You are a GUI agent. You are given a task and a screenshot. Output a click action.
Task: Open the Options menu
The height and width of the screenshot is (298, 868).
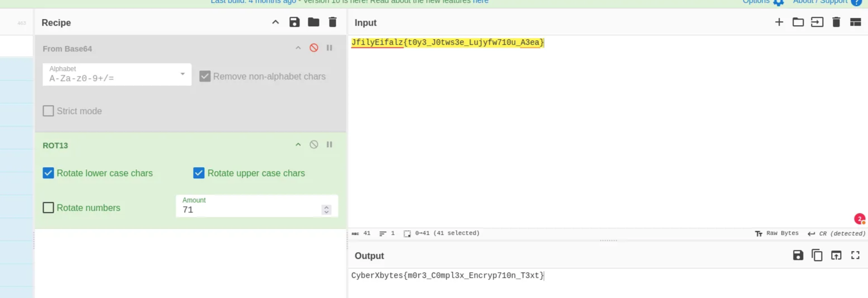point(764,2)
